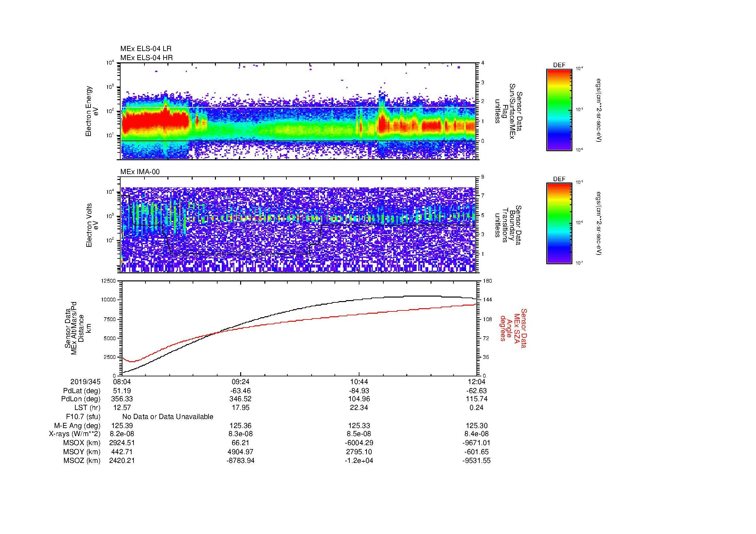This screenshot has height=534, width=756.
Task: Click the X-rays value 8.2e-08
Action: (x=122, y=434)
